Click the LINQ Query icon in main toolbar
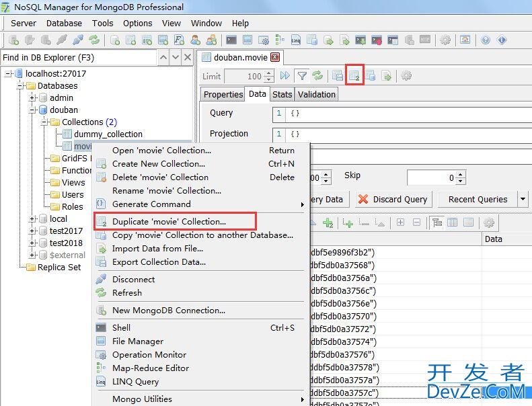The height and width of the screenshot is (406, 532). (295, 40)
